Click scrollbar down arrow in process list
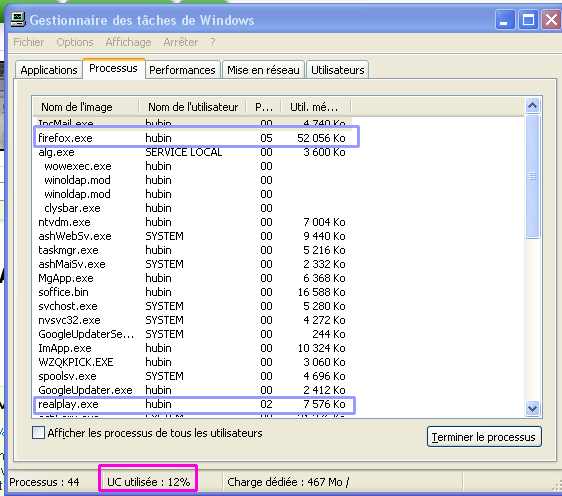 click(x=532, y=408)
